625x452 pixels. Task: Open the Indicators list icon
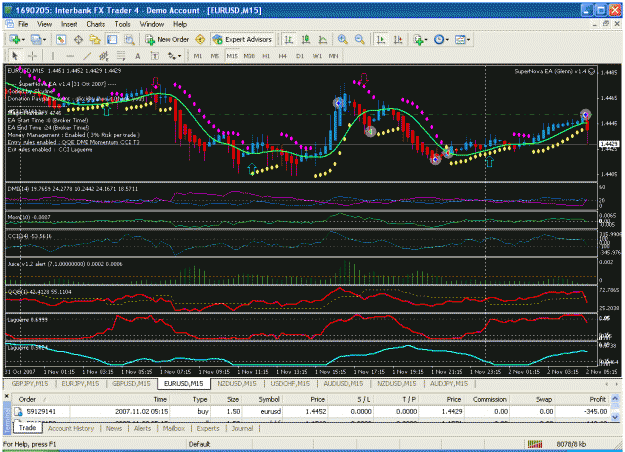pos(418,39)
